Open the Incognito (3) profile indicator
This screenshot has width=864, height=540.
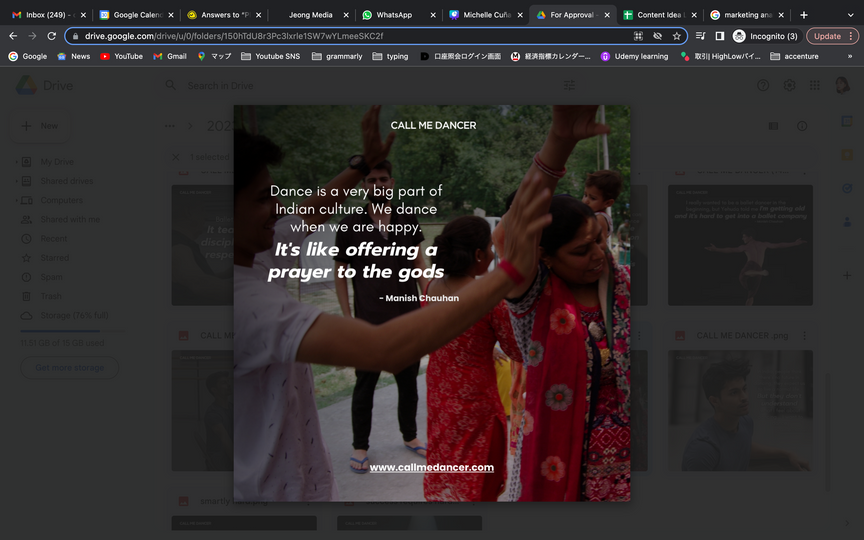coord(765,36)
